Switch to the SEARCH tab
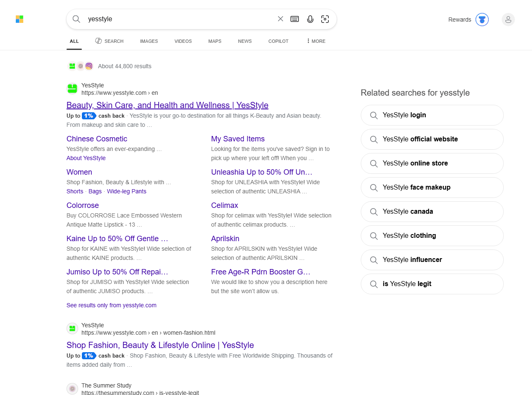532x395 pixels. 109,41
